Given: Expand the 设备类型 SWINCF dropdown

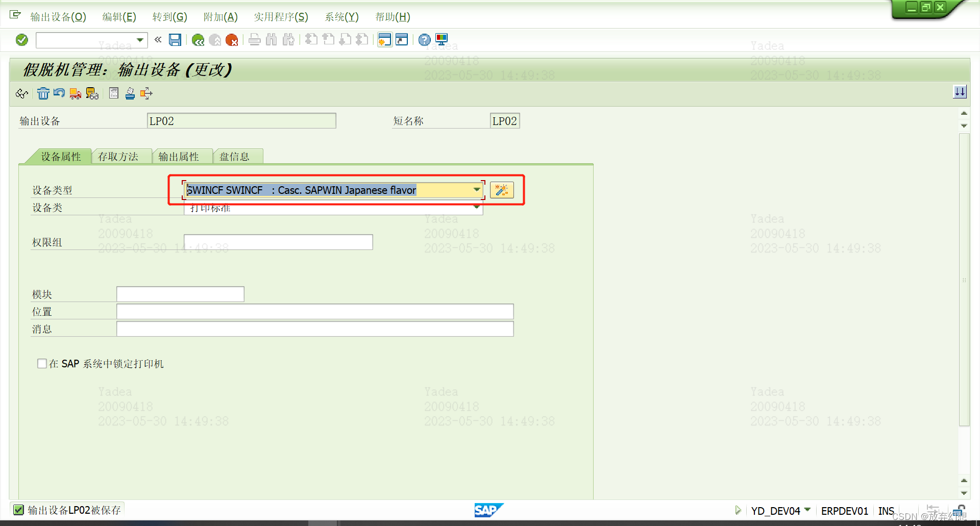Looking at the screenshot, I should [476, 190].
